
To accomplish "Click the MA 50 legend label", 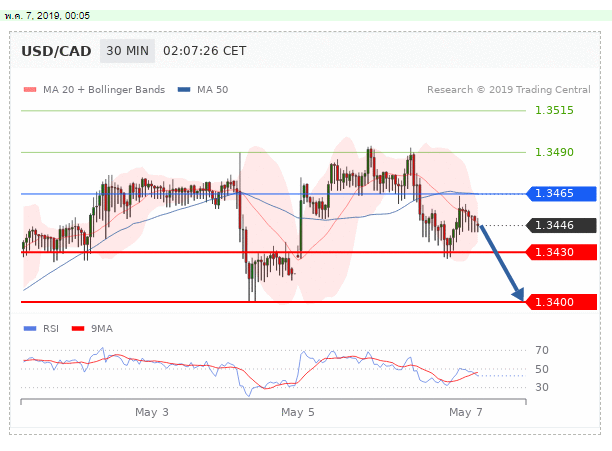I will 212,90.
